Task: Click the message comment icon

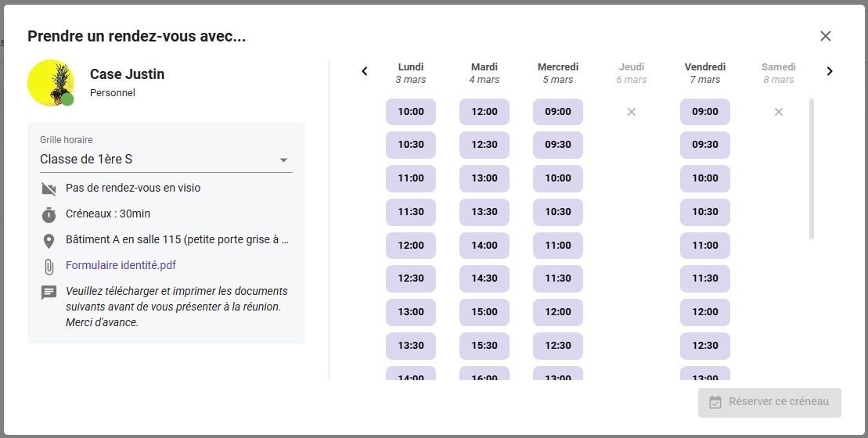Action: click(49, 292)
